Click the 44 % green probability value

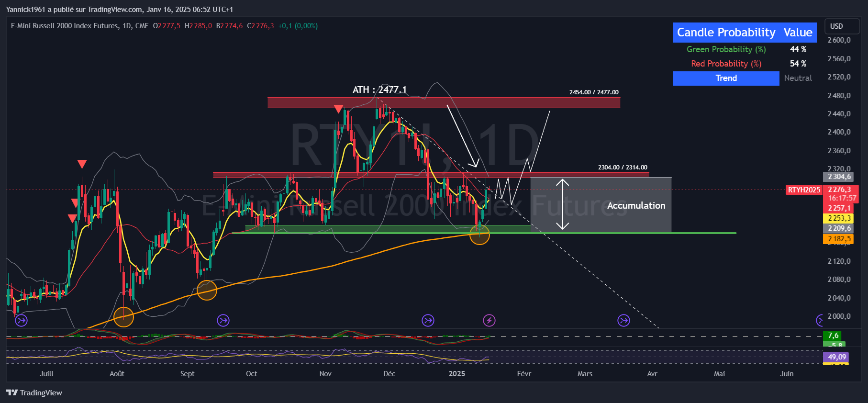(x=798, y=49)
